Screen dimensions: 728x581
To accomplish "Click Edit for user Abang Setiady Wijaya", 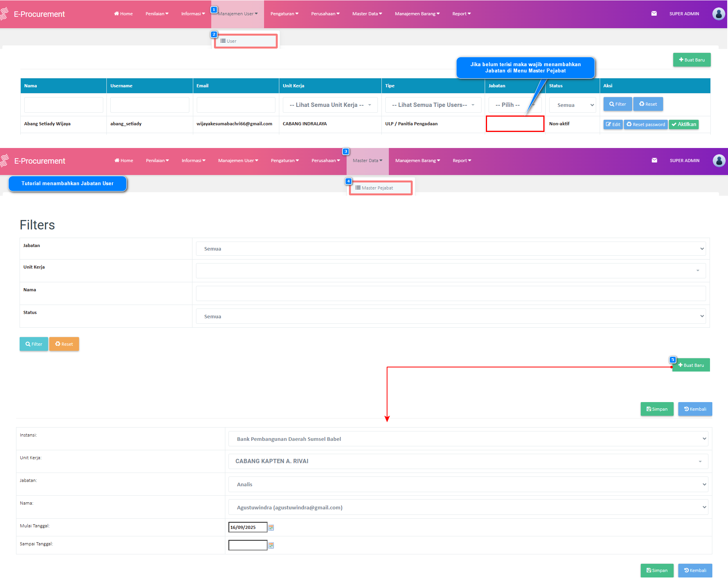I will 613,125.
